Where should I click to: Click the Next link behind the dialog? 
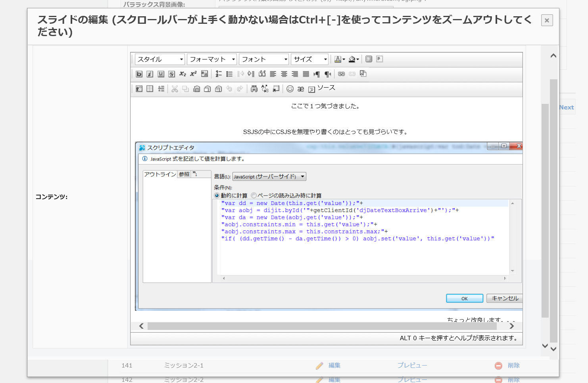[567, 107]
